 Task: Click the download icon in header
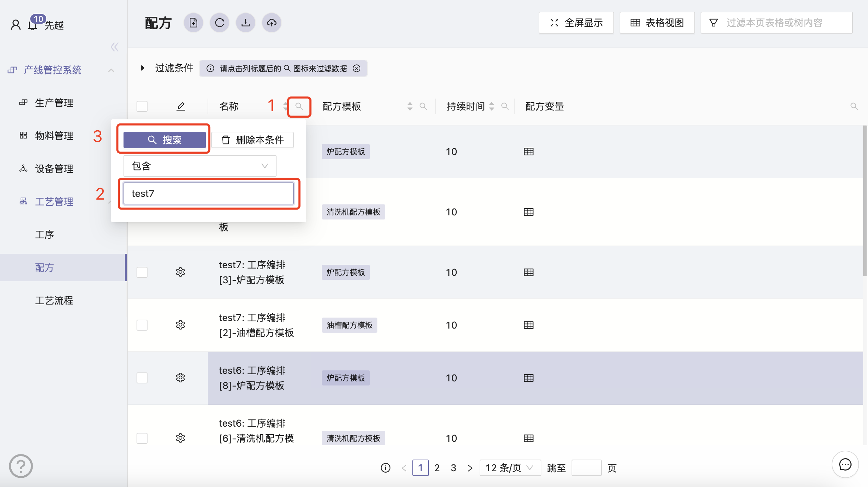click(x=246, y=23)
